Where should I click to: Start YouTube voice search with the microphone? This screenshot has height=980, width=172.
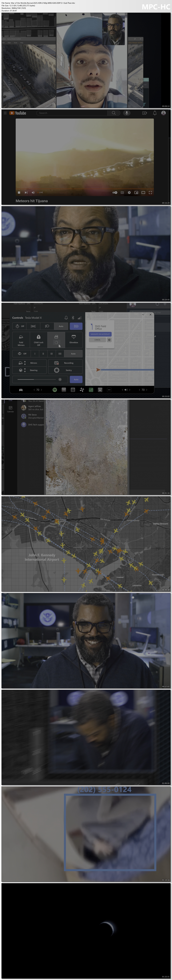point(127,113)
